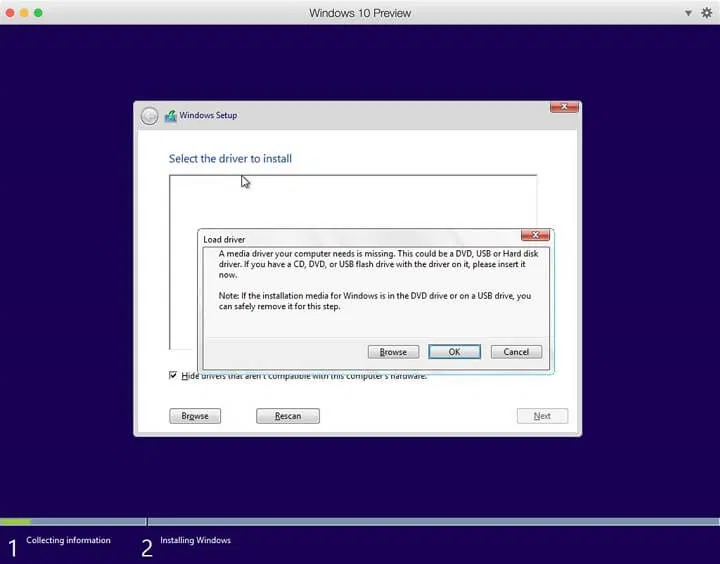Close the VM with the red button

click(x=9, y=13)
